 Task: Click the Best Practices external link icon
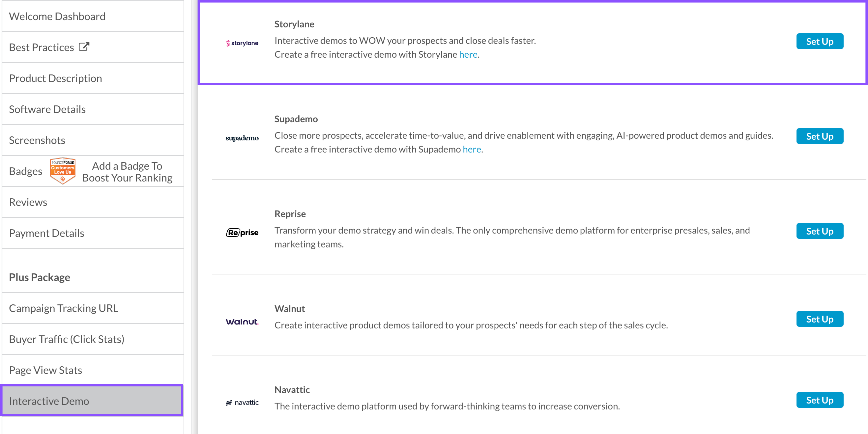coord(84,47)
